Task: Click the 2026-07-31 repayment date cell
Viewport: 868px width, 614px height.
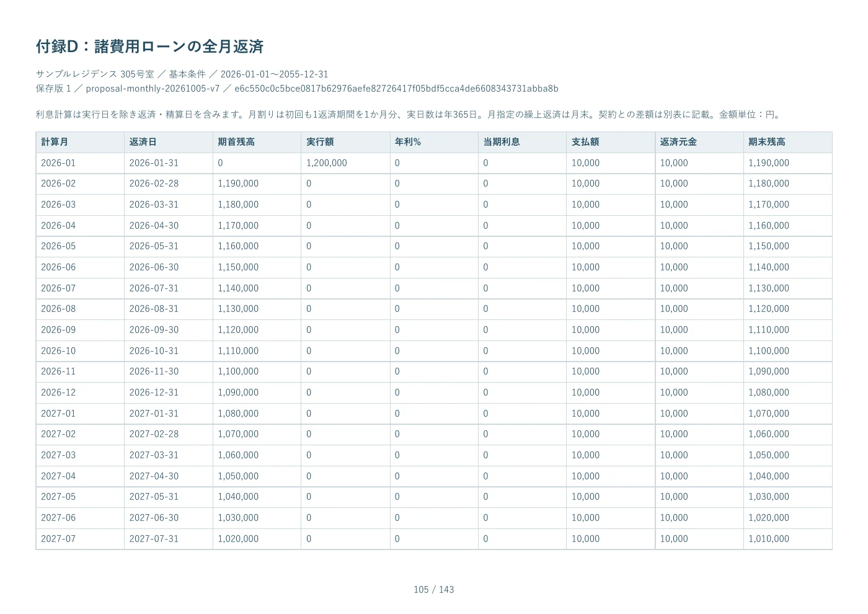Action: click(169, 288)
